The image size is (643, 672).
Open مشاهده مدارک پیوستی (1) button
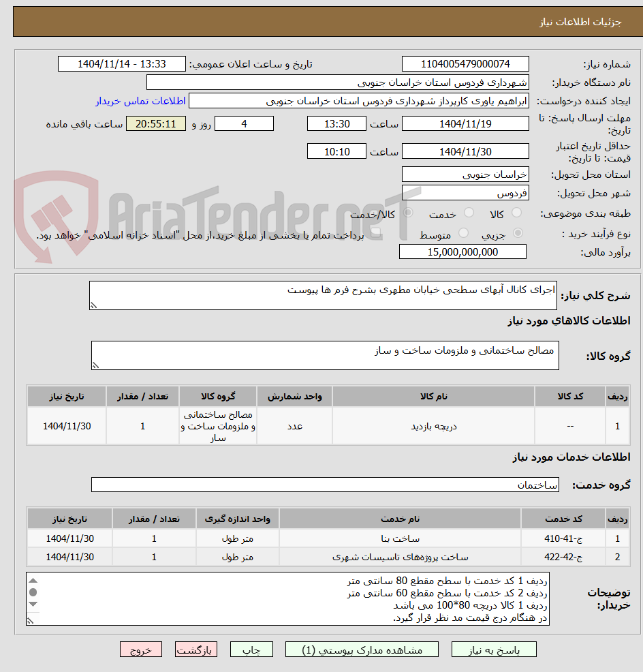(362, 650)
